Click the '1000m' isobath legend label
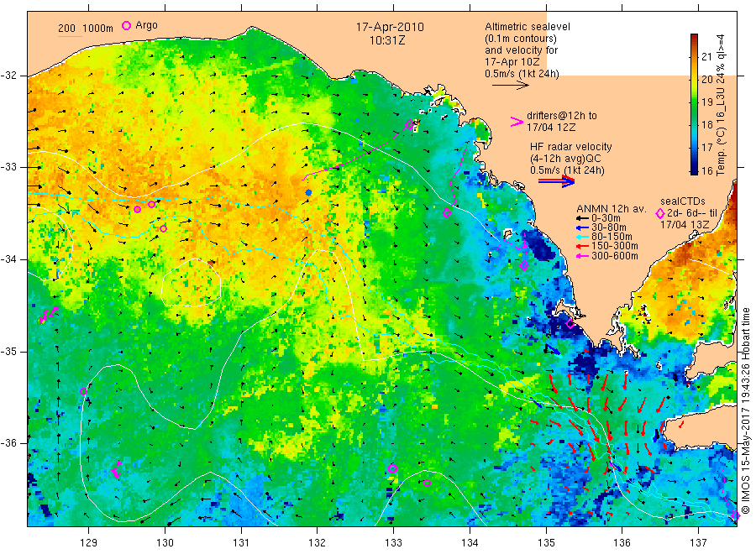Image resolution: width=756 pixels, height=554 pixels. (98, 29)
